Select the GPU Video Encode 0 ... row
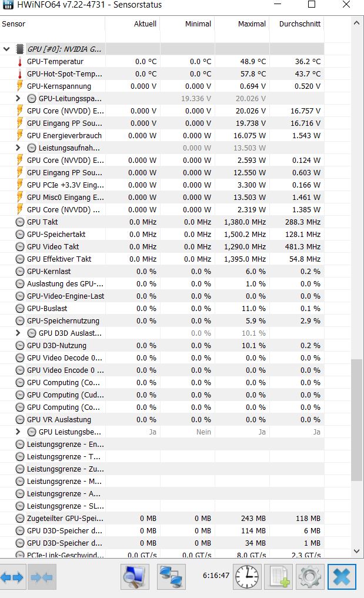 pos(162,370)
